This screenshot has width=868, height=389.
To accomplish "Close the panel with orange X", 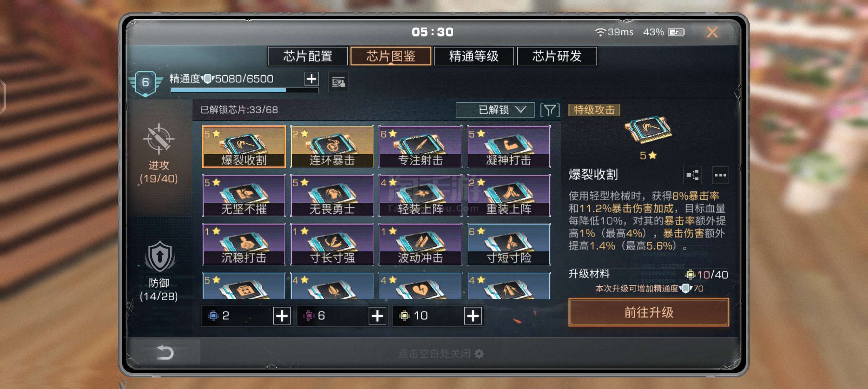I will (712, 32).
